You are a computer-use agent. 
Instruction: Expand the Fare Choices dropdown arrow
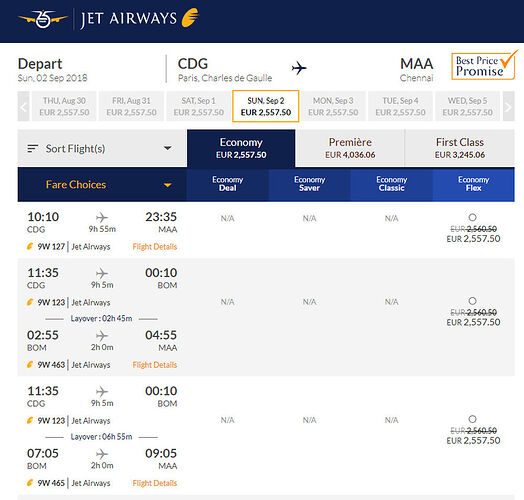pos(167,185)
